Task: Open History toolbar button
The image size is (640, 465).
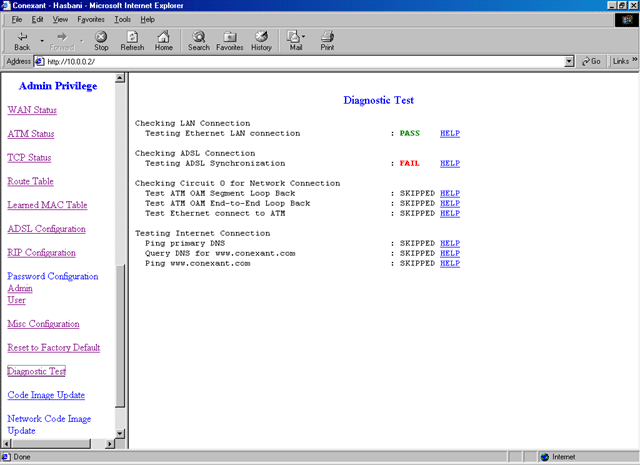Action: click(261, 41)
